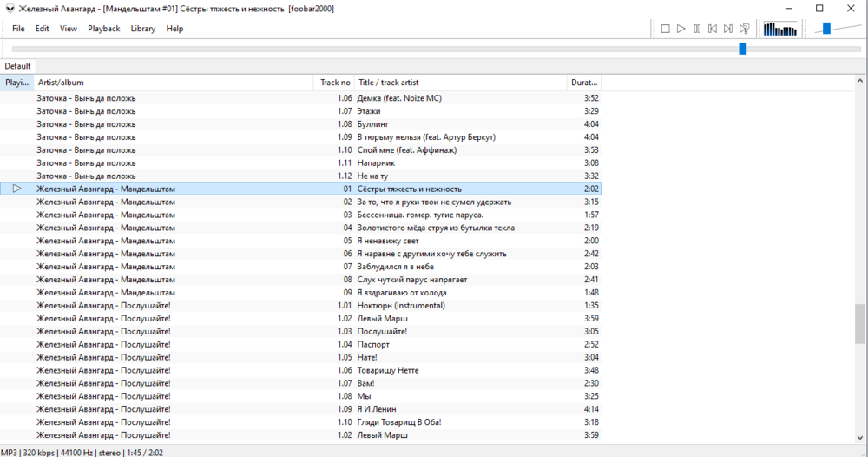The image size is (868, 457).
Task: Maximize the foobar2000 window
Action: [x=819, y=9]
